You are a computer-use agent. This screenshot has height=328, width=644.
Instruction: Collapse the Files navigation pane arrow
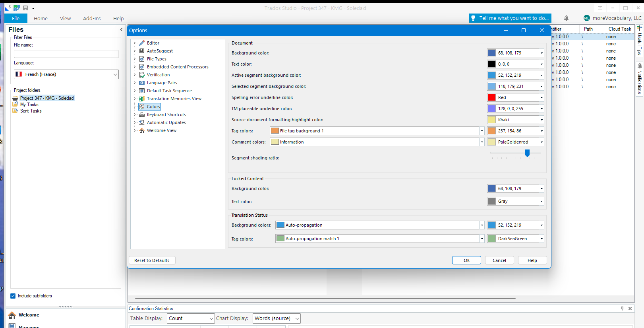point(121,29)
